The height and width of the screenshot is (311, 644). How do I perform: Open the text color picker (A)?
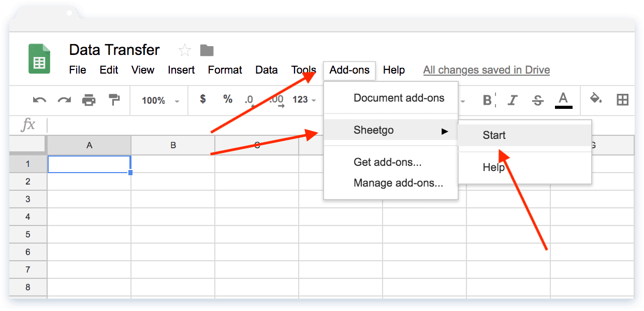[563, 100]
